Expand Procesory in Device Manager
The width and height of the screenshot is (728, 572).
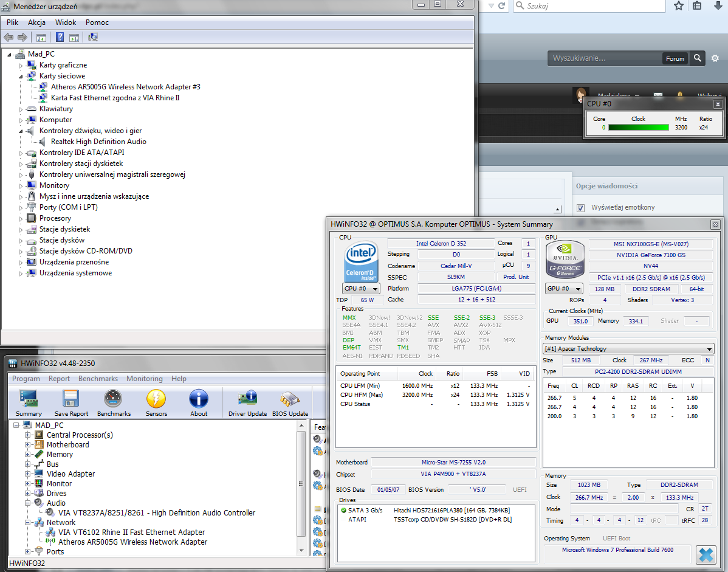coord(21,219)
